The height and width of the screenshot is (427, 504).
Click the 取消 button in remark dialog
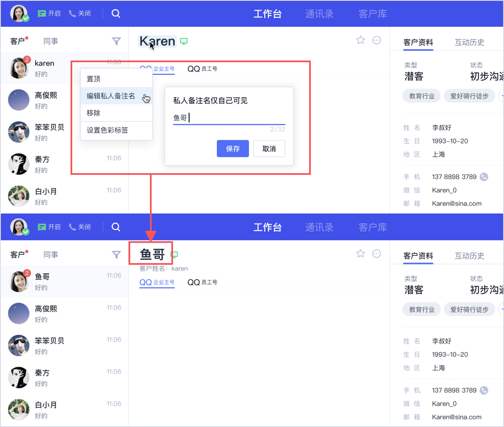[269, 149]
